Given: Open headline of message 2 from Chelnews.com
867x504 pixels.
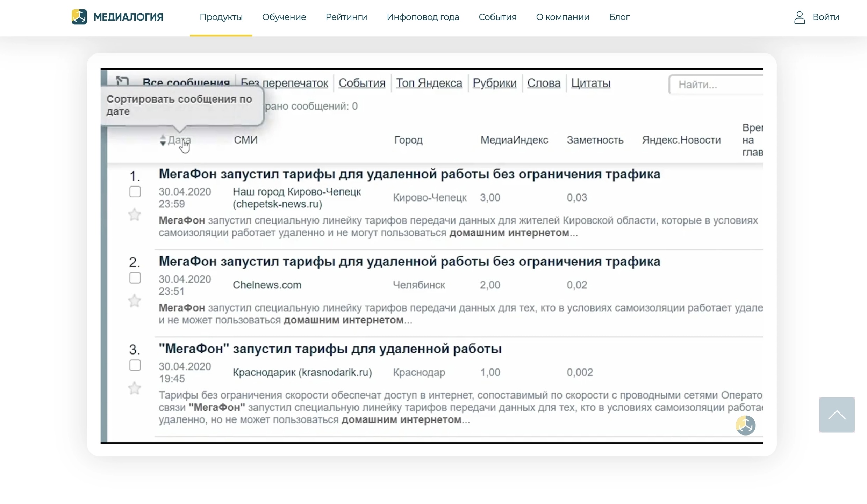Looking at the screenshot, I should (409, 261).
